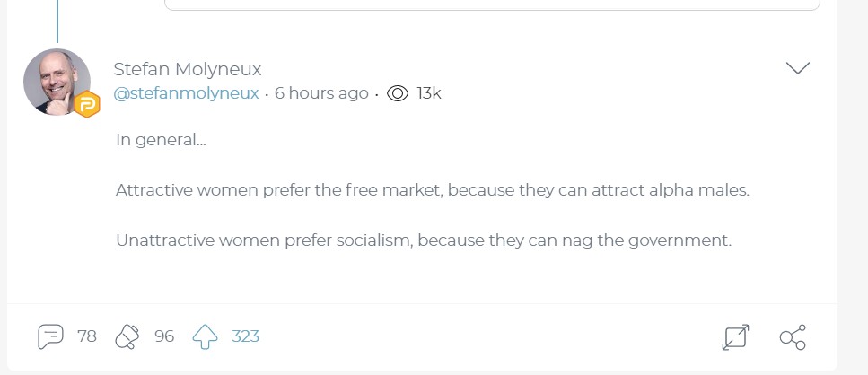The height and width of the screenshot is (375, 868).
Task: Click the 323 upvotes count
Action: (245, 336)
